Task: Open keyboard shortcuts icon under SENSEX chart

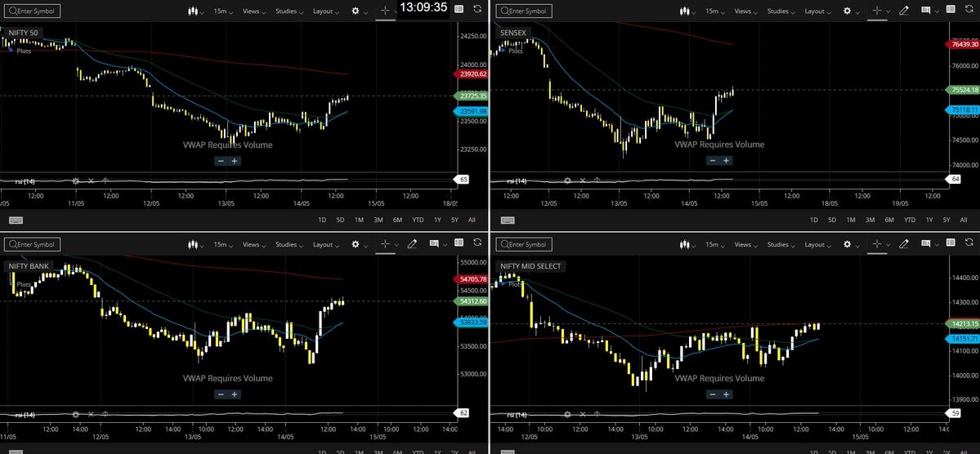Action: [508, 220]
